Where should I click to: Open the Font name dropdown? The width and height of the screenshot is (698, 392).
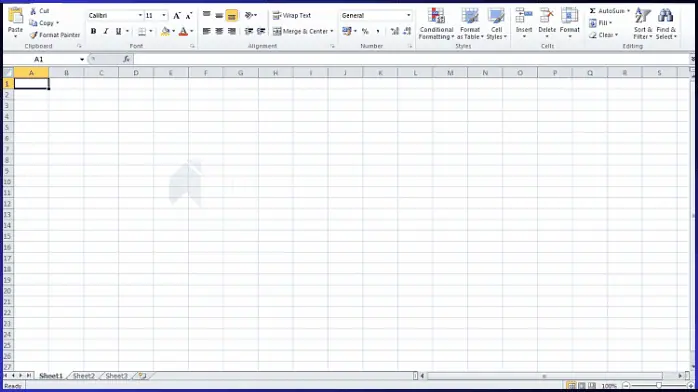pos(140,16)
